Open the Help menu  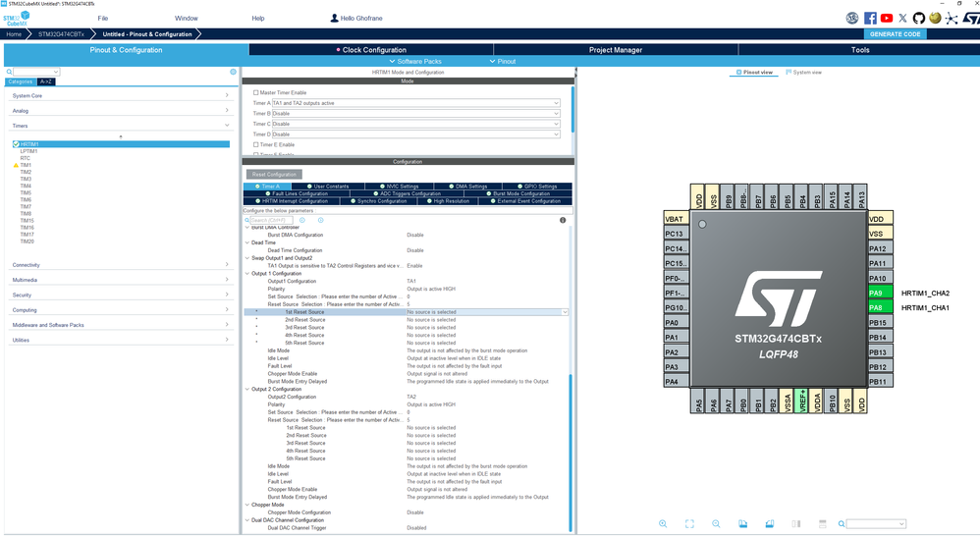coord(258,18)
